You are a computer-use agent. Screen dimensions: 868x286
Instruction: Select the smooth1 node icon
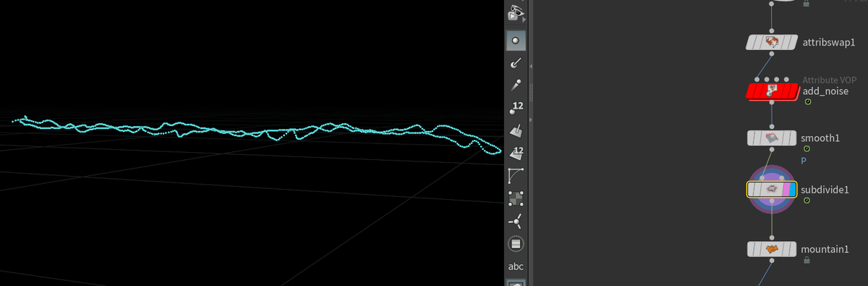[772, 138]
